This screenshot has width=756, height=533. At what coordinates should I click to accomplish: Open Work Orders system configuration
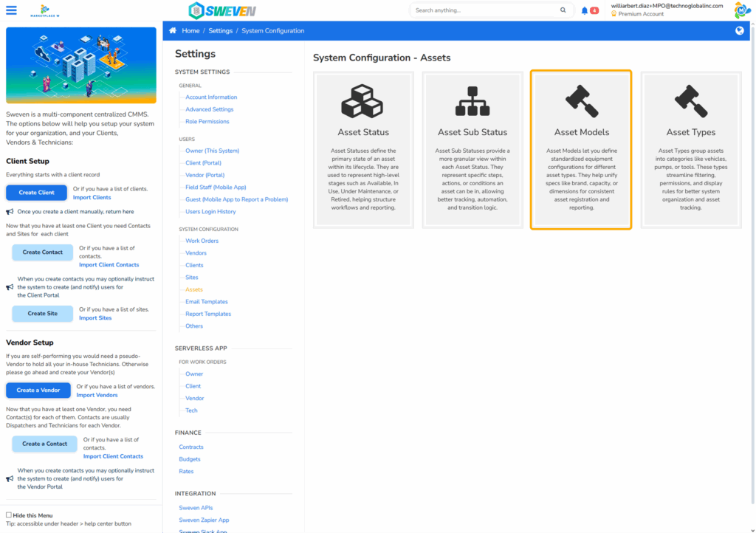point(202,241)
